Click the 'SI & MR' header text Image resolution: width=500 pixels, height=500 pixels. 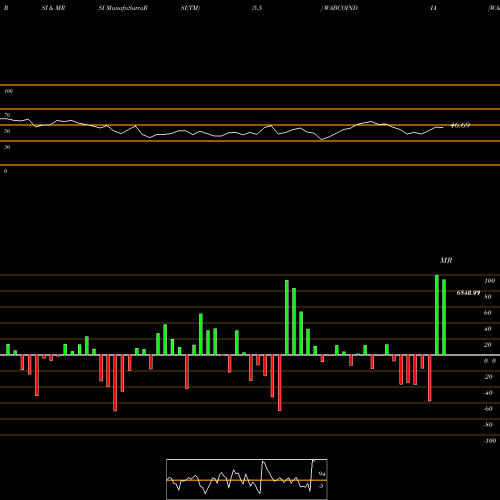tap(53, 8)
